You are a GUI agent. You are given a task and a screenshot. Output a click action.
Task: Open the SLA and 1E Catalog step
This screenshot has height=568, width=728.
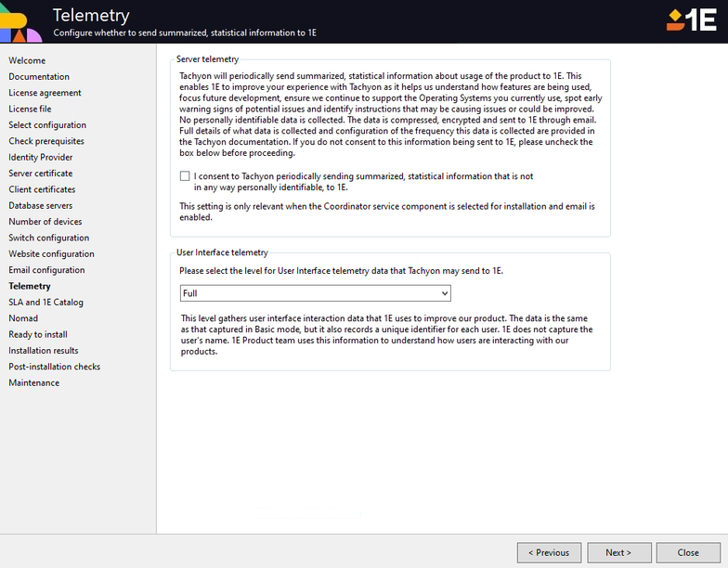click(x=45, y=303)
